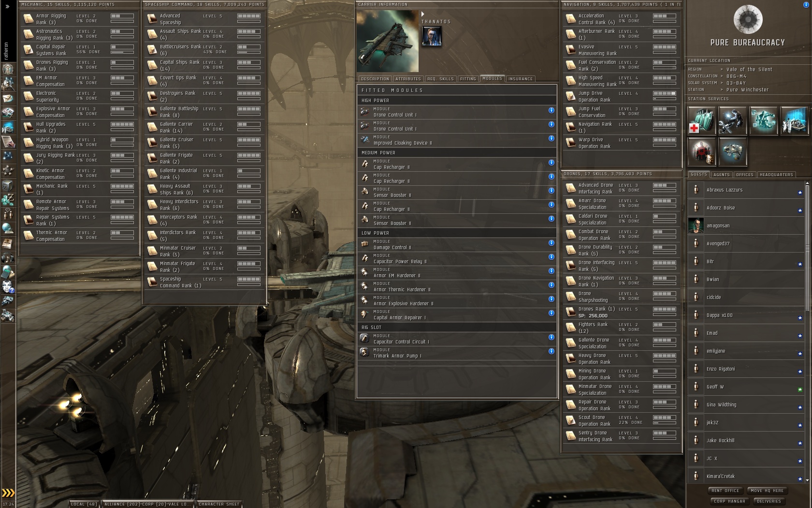The height and width of the screenshot is (508, 812).
Task: Open the Factory station service
Action: click(763, 120)
